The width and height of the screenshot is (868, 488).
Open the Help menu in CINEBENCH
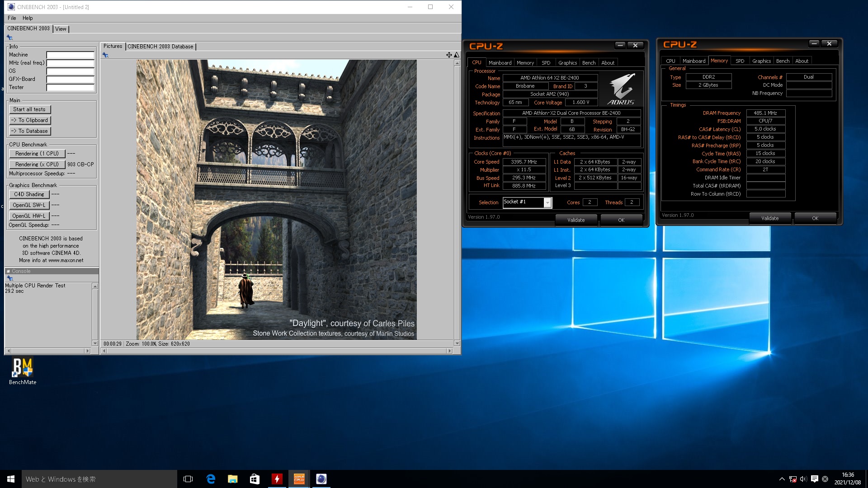(x=28, y=18)
